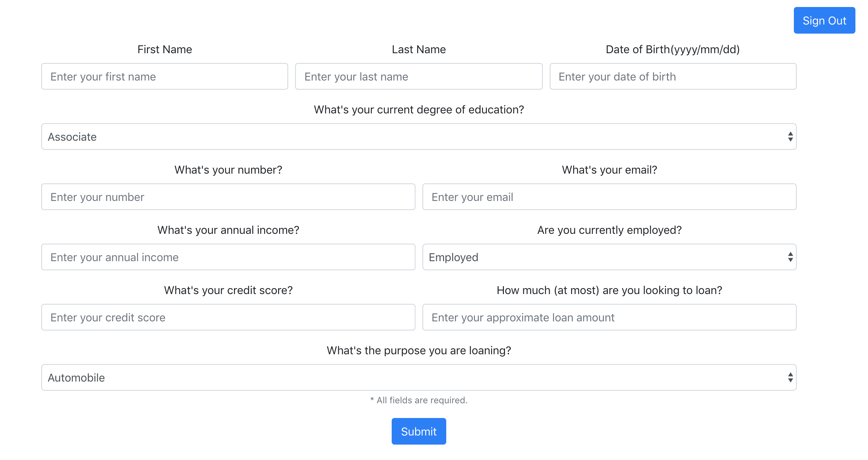Click the annual income input field

[228, 257]
